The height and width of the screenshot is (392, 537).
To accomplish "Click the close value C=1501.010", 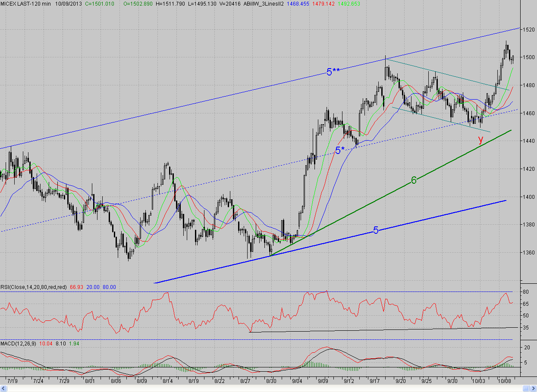I will point(100,3).
